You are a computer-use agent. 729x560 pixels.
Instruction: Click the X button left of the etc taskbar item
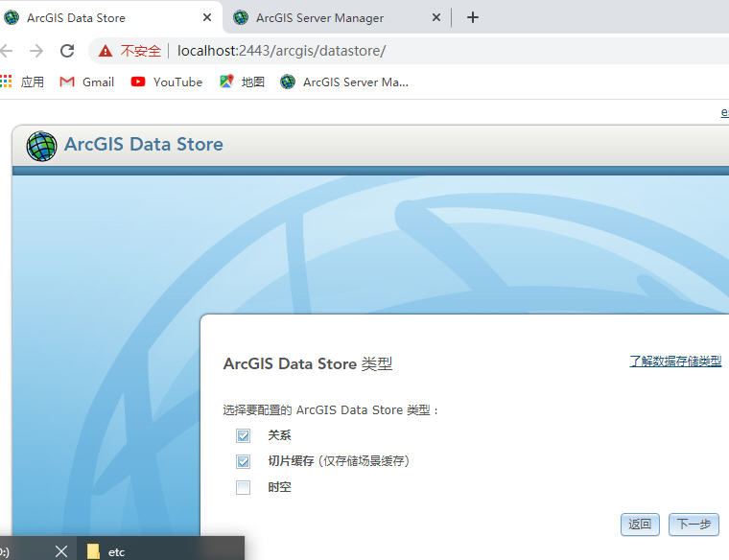61,551
